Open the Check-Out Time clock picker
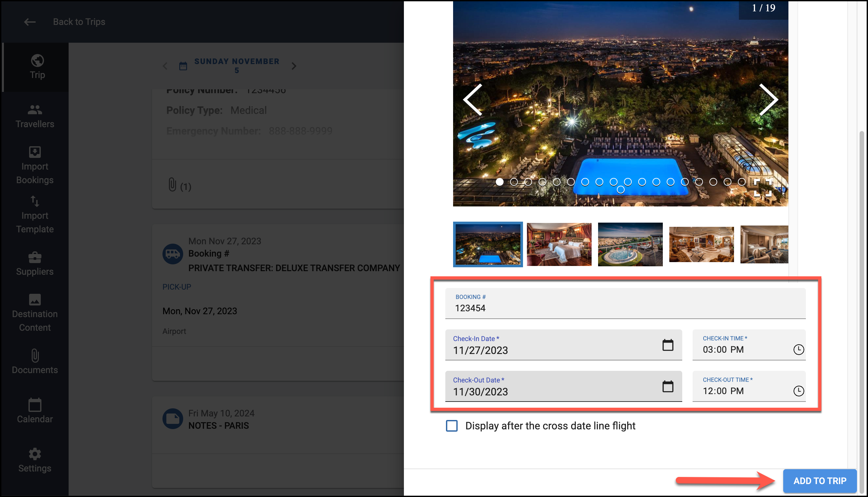The width and height of the screenshot is (868, 497). pyautogui.click(x=799, y=391)
